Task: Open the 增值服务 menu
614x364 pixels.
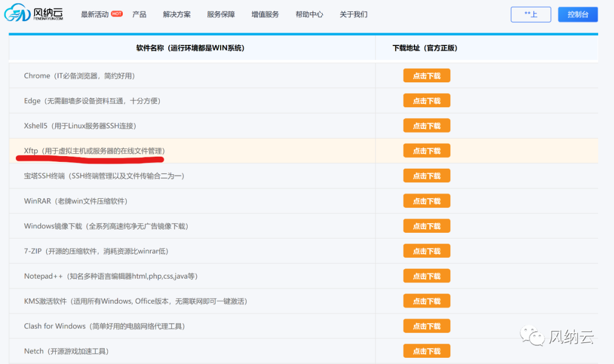Action: click(x=265, y=14)
